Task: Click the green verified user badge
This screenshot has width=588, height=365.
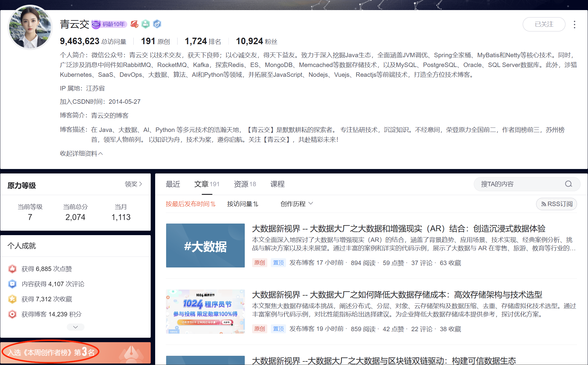Action: 146,24
